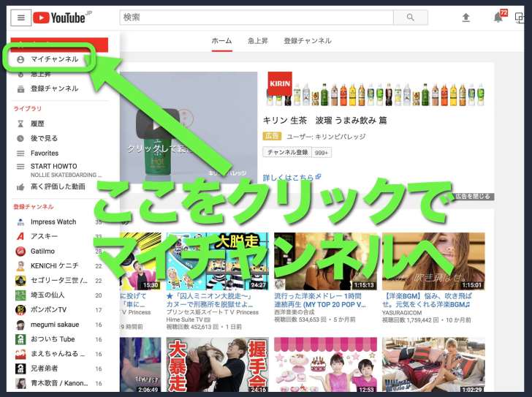Screen dimensions: 532x397
Task: Open the KENICHI ケニチ channel icon
Action: [20, 265]
